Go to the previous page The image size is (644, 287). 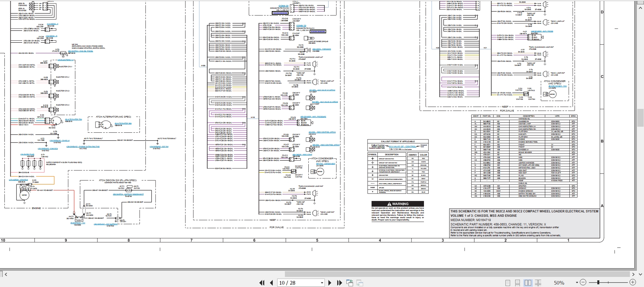click(x=271, y=283)
